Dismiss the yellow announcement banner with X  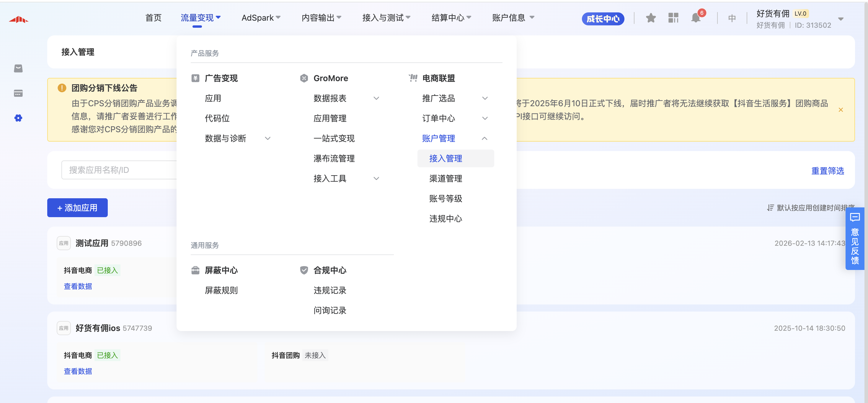coord(841,110)
